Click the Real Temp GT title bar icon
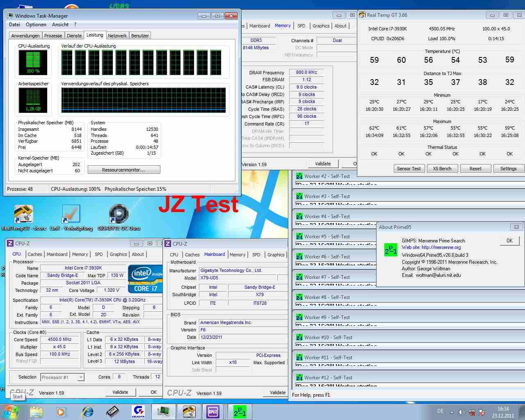Image resolution: width=525 pixels, height=420 pixels. click(x=362, y=15)
